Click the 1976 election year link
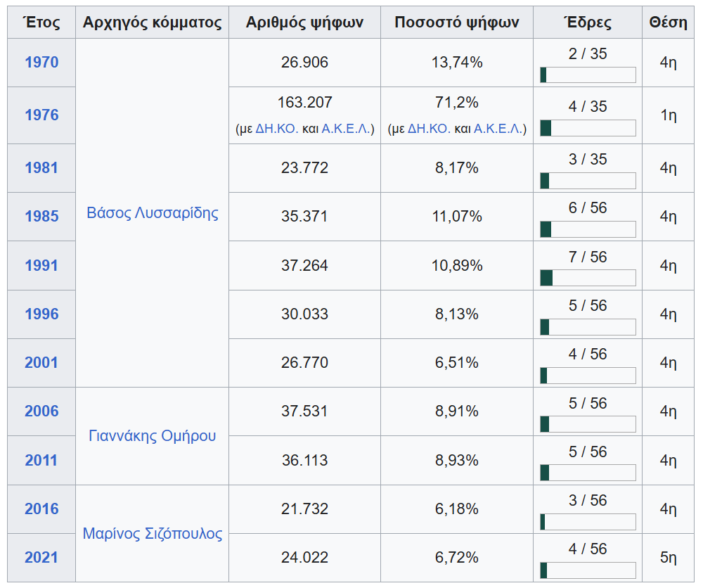 coord(41,115)
